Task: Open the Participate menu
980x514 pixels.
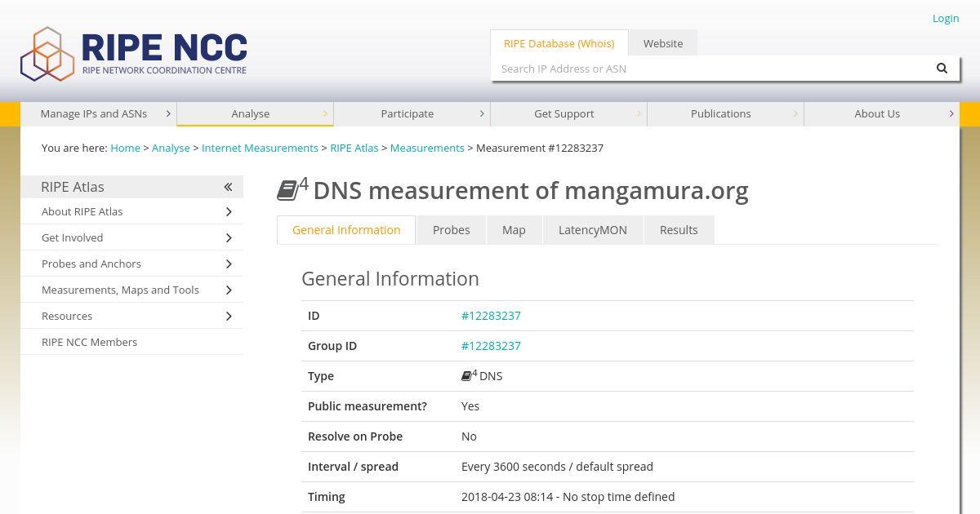Action: coord(412,113)
